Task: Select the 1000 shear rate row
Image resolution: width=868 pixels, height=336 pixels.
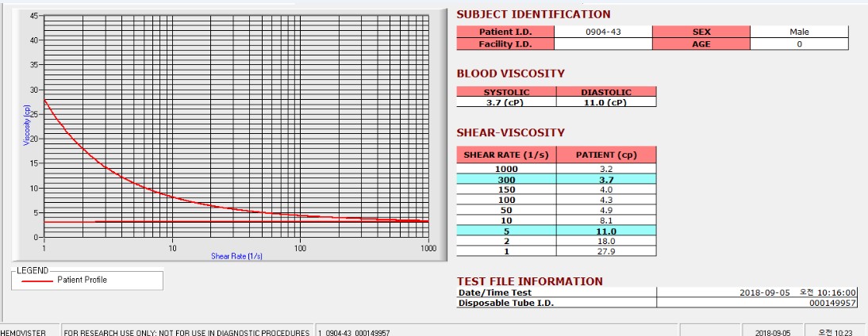Action: pyautogui.click(x=556, y=169)
